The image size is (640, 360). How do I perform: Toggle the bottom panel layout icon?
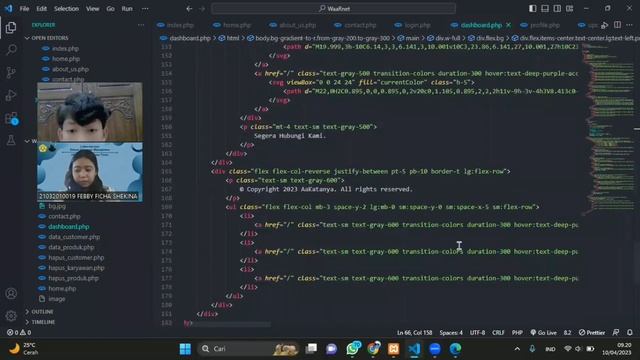545,8
